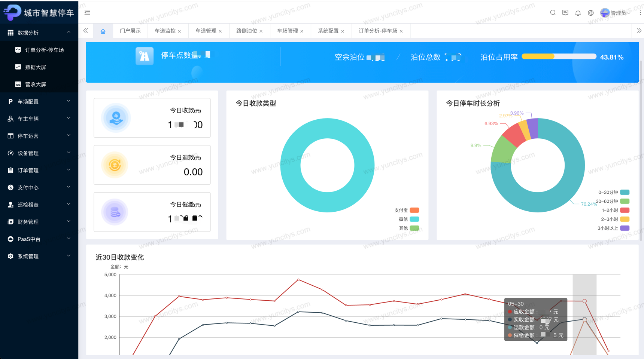Click the 车场配置 P icon
The height and width of the screenshot is (359, 644).
[10, 102]
